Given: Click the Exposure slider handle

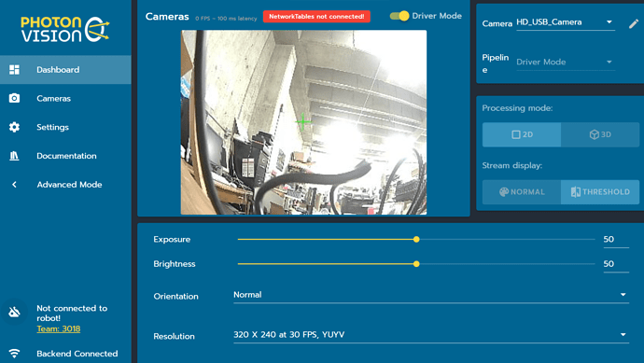Looking at the screenshot, I should coord(416,240).
